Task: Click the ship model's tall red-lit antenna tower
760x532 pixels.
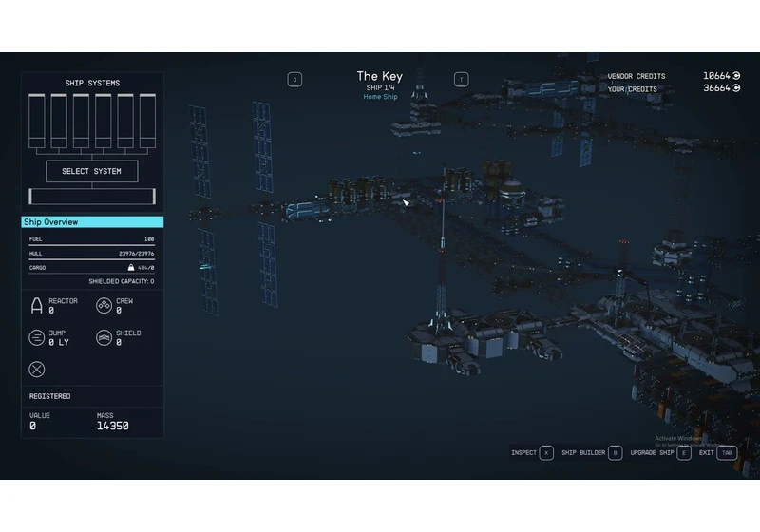Action: (442, 252)
